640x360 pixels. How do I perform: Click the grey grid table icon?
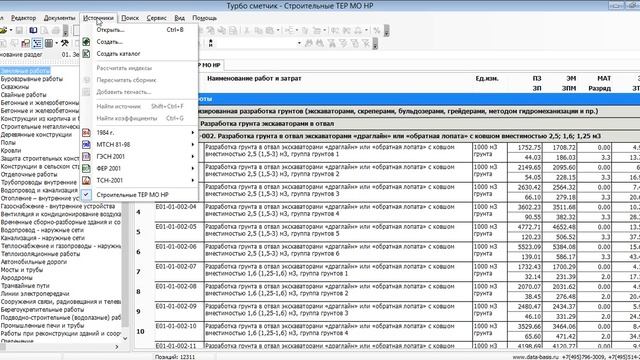(49, 43)
